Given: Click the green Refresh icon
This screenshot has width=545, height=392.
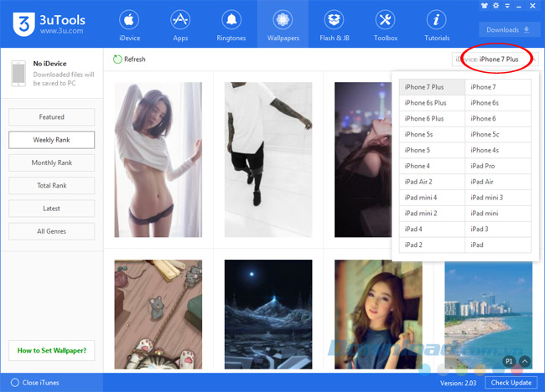Looking at the screenshot, I should coord(117,59).
